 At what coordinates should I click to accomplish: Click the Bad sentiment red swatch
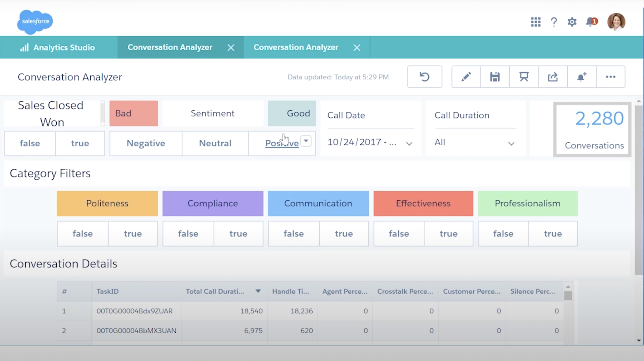click(x=134, y=113)
